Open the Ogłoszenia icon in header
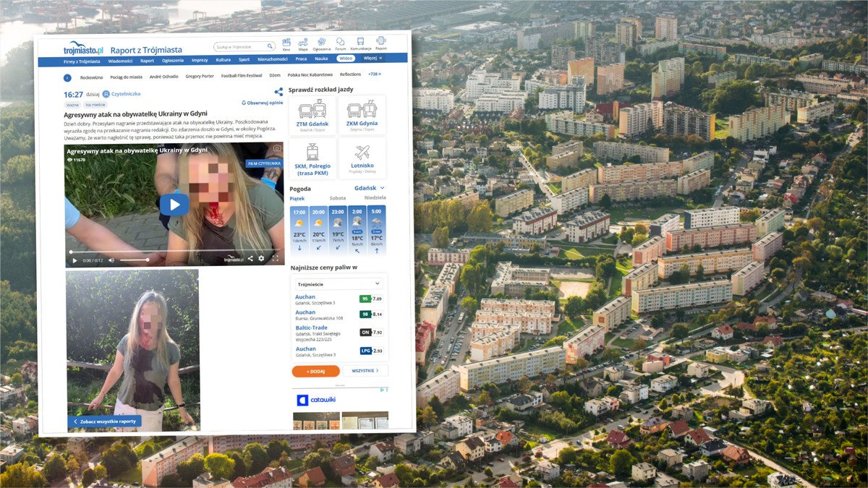868x488 pixels. (322, 44)
